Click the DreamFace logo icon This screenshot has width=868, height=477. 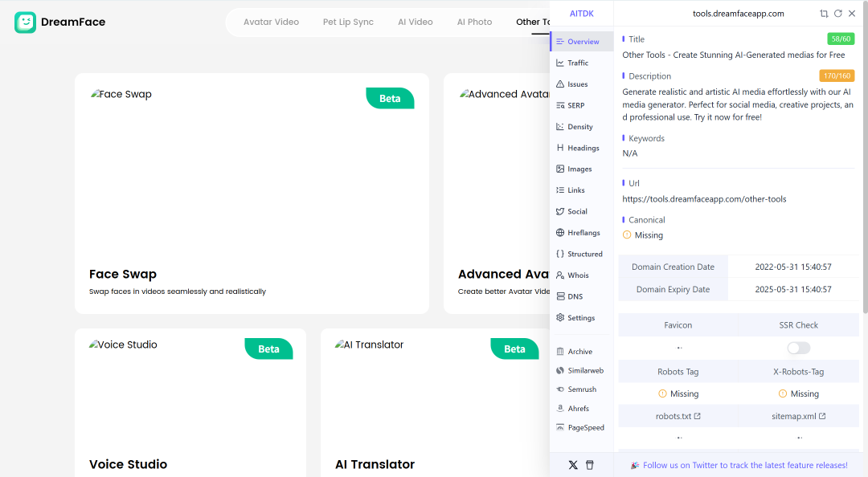[x=26, y=22]
